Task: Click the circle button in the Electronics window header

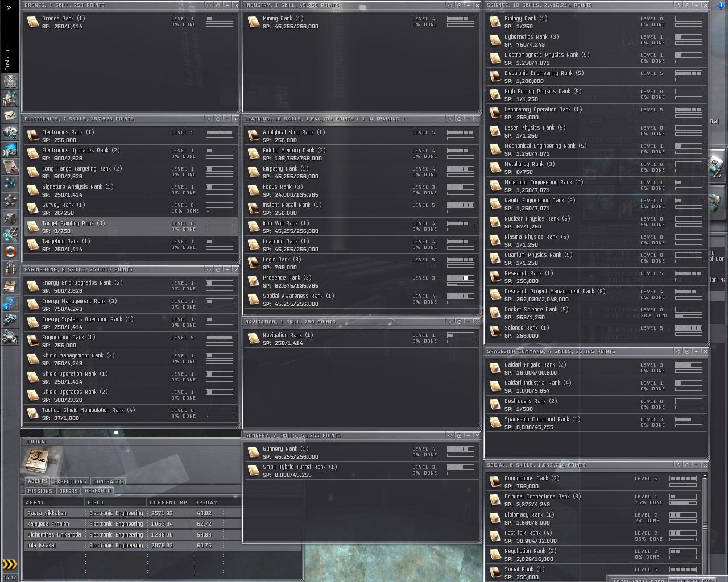Action: (x=218, y=119)
